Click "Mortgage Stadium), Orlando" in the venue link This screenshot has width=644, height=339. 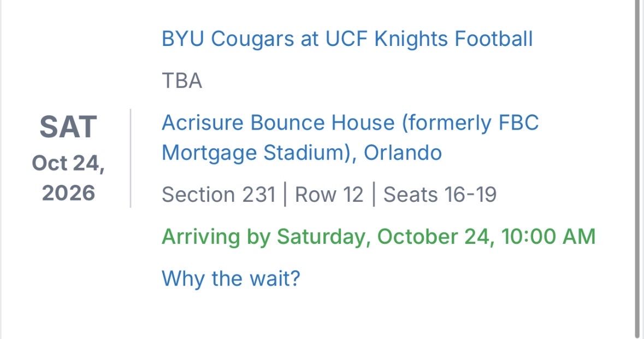302,153
